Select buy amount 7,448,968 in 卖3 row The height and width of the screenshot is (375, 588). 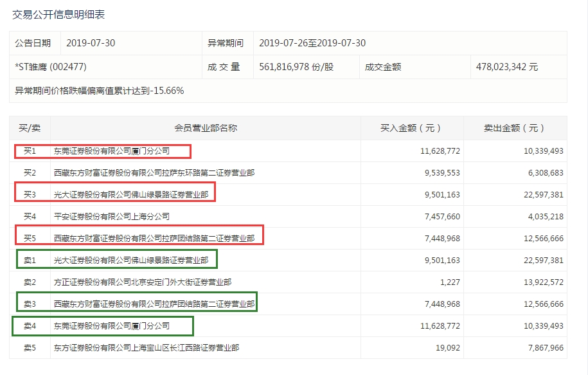pos(442,304)
